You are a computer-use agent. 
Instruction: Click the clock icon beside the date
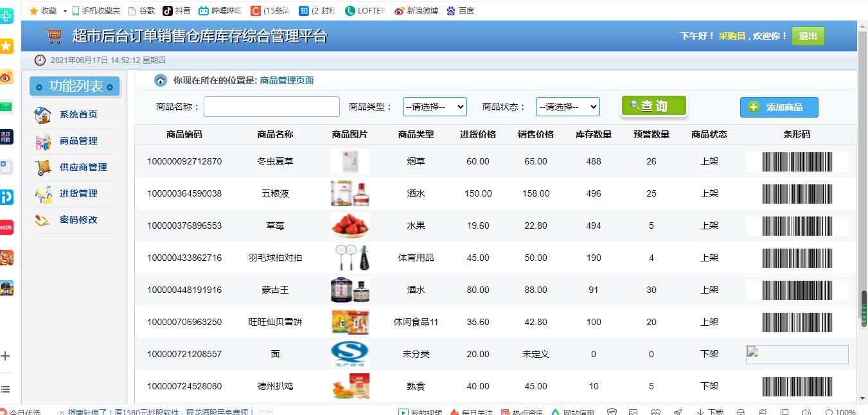click(40, 60)
